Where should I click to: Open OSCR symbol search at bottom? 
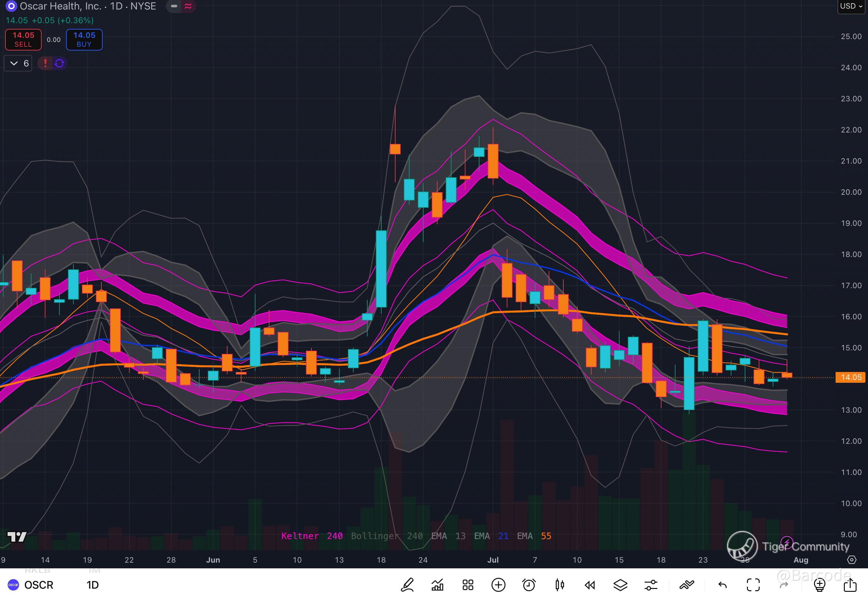pyautogui.click(x=38, y=585)
